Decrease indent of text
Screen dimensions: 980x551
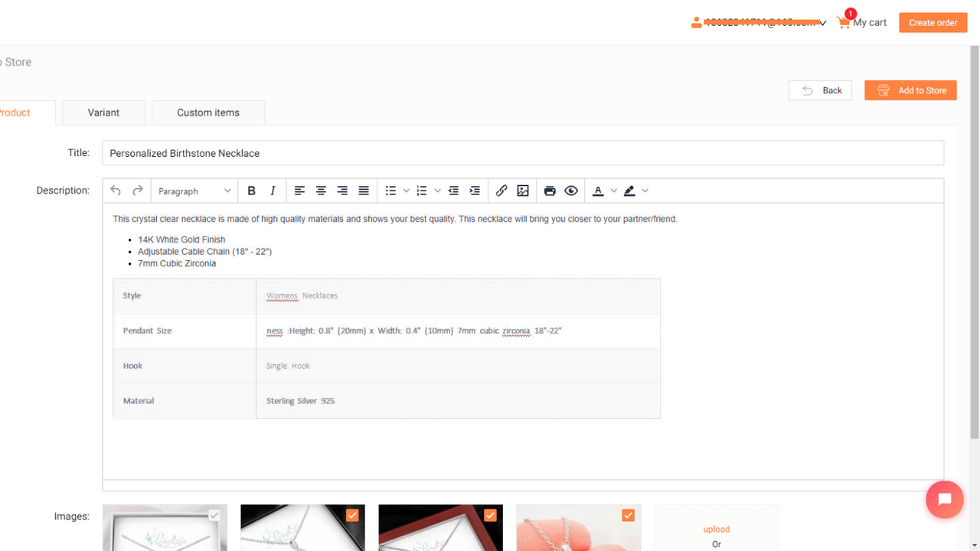pyautogui.click(x=453, y=191)
